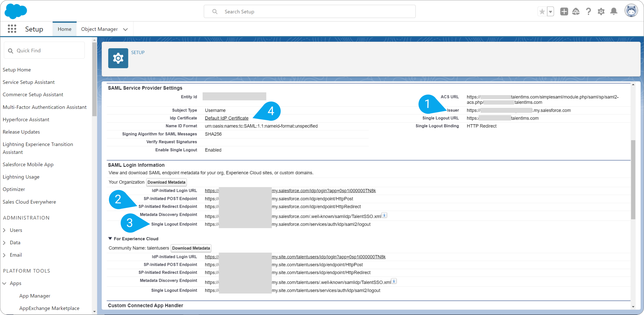Select the SHA256 signing algorithm value
Viewport: 644px width, 315px height.
tap(213, 134)
